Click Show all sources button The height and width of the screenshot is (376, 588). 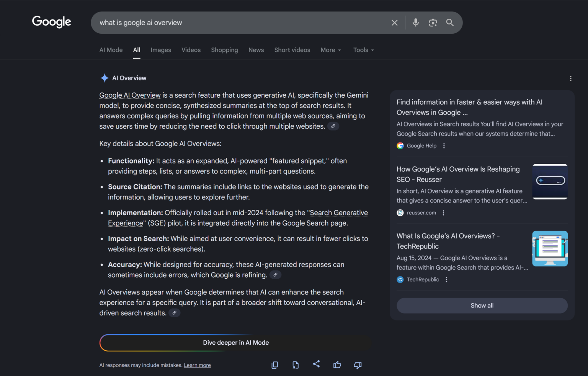[482, 306]
